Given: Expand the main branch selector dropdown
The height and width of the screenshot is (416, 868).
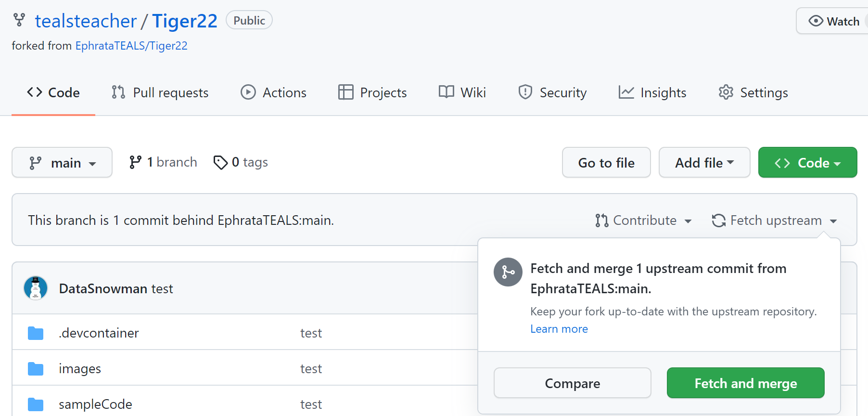Looking at the screenshot, I should click(62, 162).
